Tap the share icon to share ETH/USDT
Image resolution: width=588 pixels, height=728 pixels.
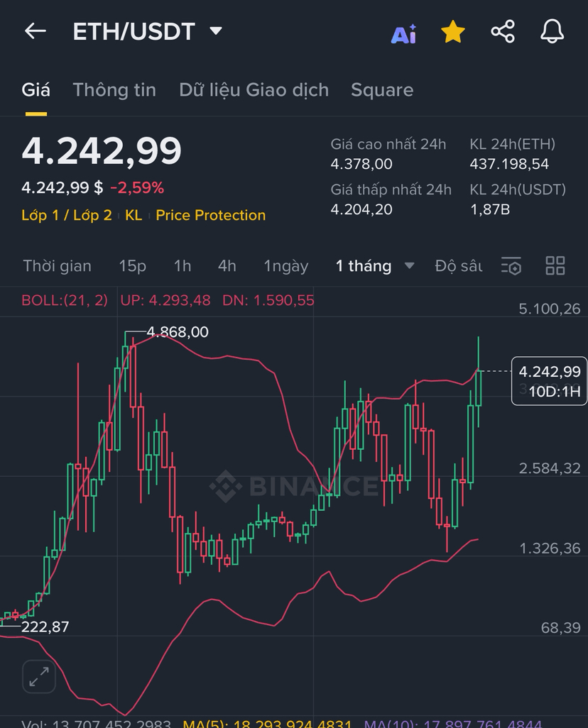(x=503, y=31)
